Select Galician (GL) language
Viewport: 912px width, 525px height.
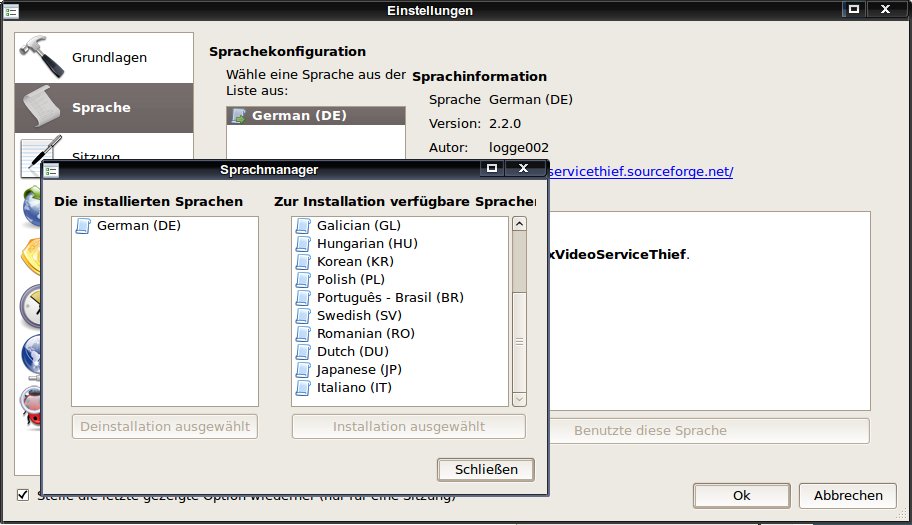click(x=400, y=226)
